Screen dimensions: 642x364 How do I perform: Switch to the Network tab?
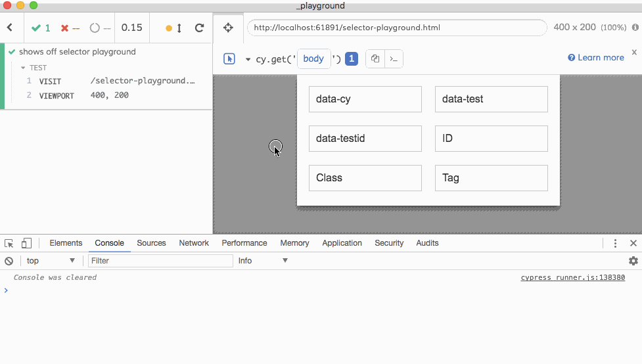pos(194,243)
